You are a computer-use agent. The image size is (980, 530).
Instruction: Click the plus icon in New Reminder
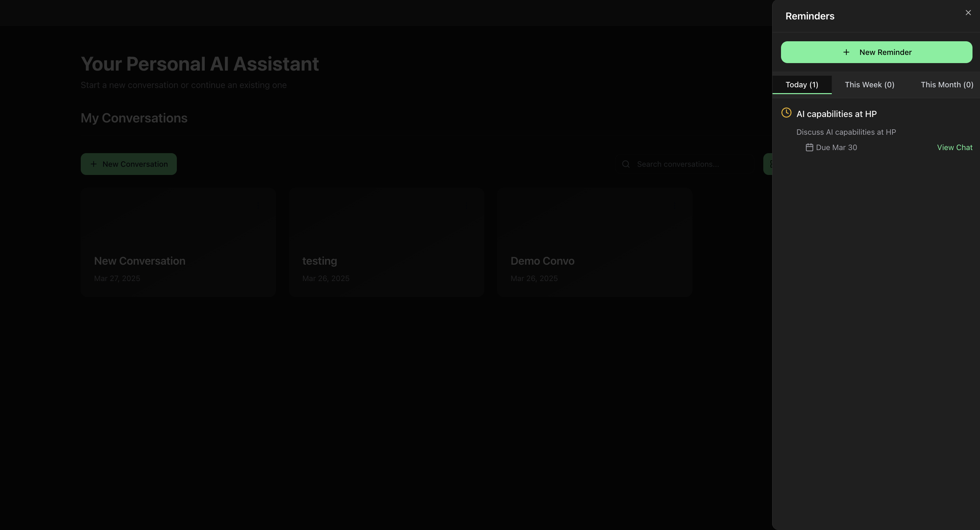[846, 52]
